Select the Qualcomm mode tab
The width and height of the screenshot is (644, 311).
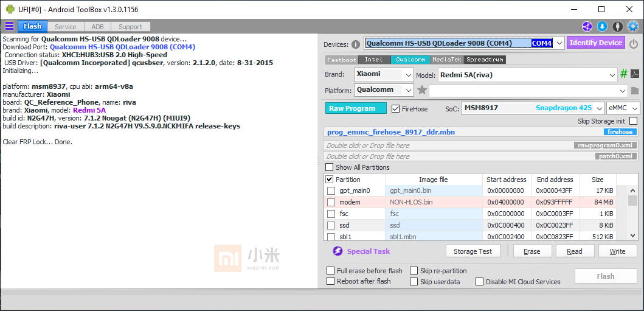(x=410, y=60)
